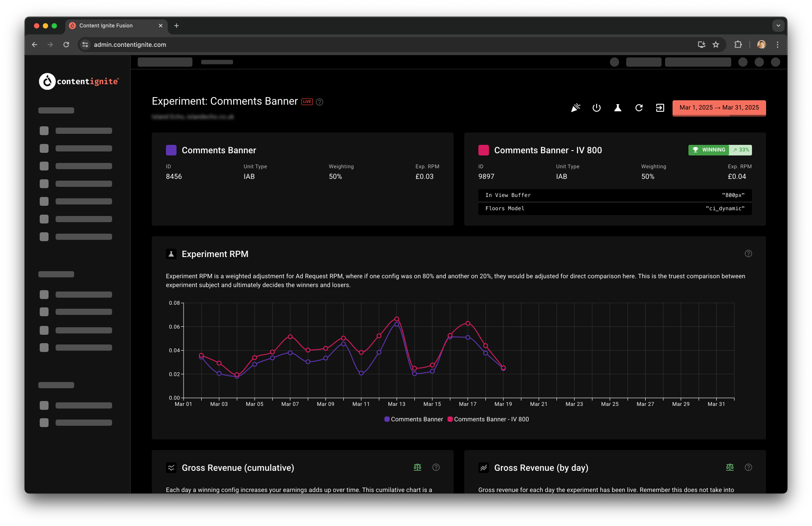Click the Floors Model "ci_dynamic" row

(615, 208)
